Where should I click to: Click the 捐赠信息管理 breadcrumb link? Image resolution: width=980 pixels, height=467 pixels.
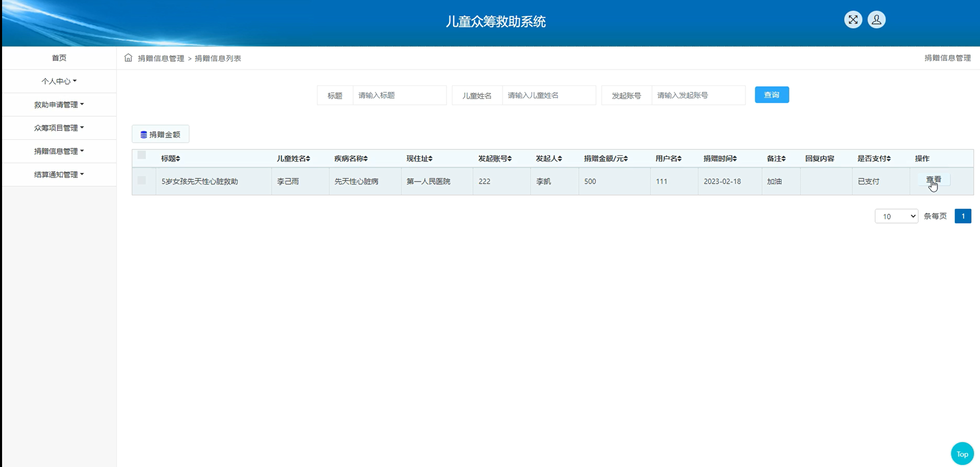coord(161,58)
